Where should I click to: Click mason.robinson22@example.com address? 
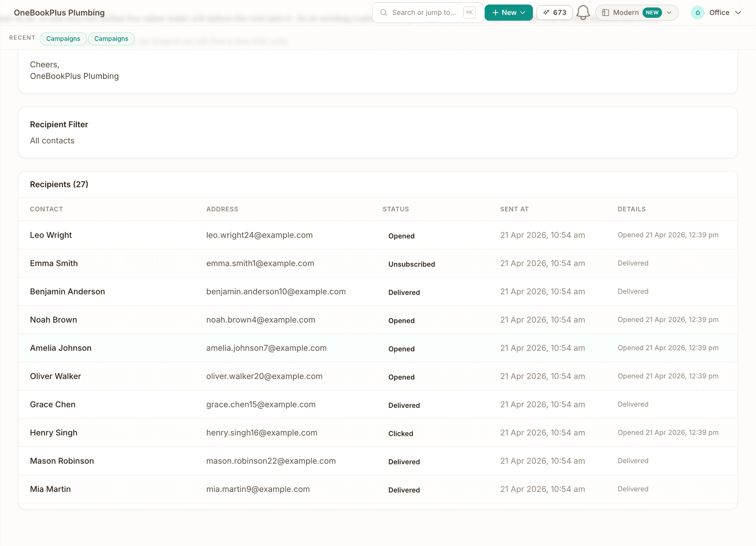(x=271, y=461)
